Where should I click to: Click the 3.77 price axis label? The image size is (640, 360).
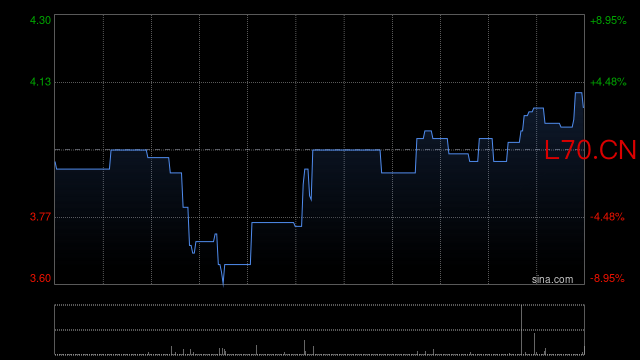pos(40,217)
